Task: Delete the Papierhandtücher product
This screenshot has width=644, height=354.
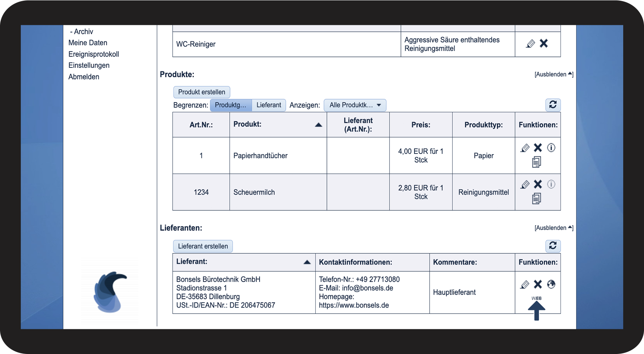Action: point(538,148)
